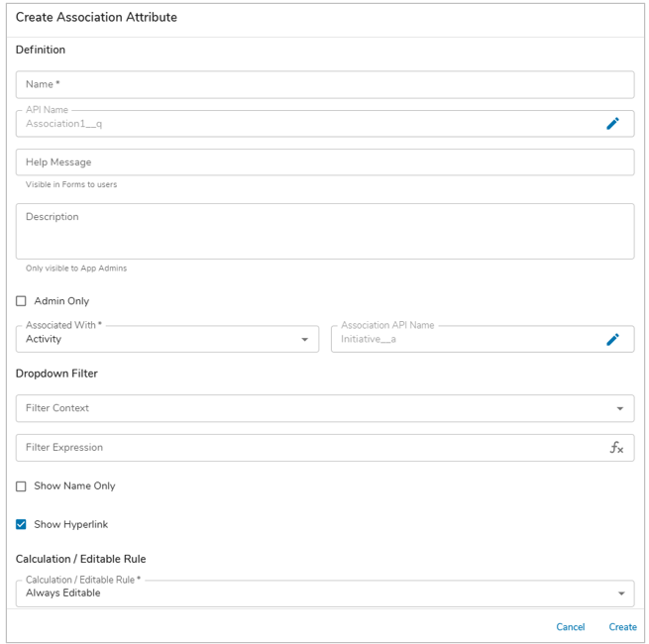Focus the Name required field
This screenshot has width=649, height=644.
[324, 85]
